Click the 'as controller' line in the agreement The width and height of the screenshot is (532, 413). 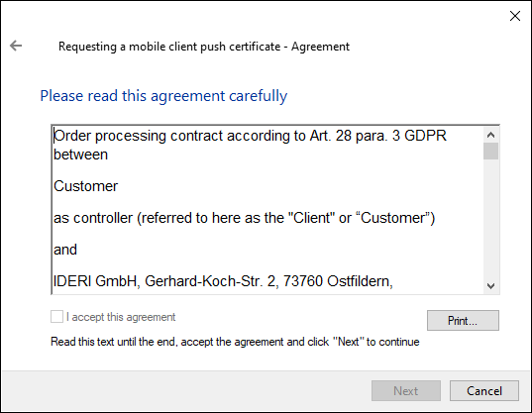(x=245, y=218)
